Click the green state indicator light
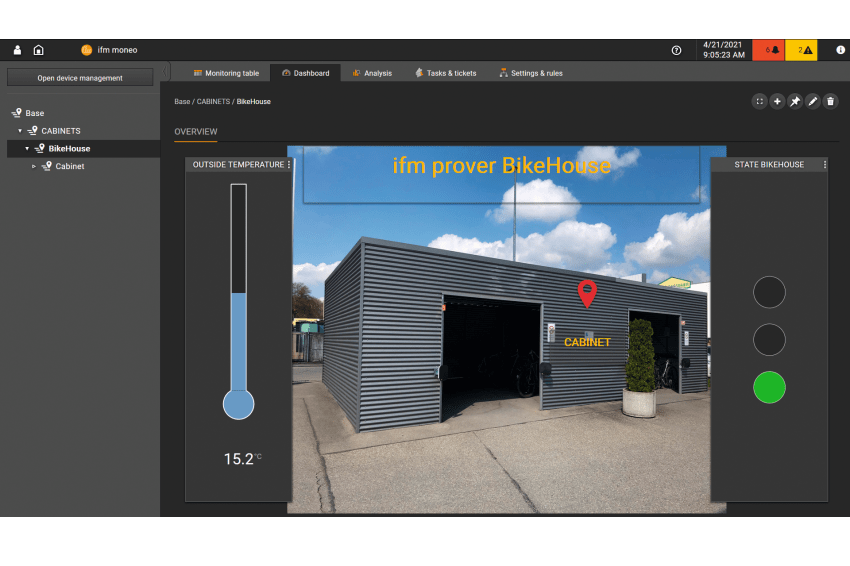Image resolution: width=850 pixels, height=566 pixels. coord(769,387)
